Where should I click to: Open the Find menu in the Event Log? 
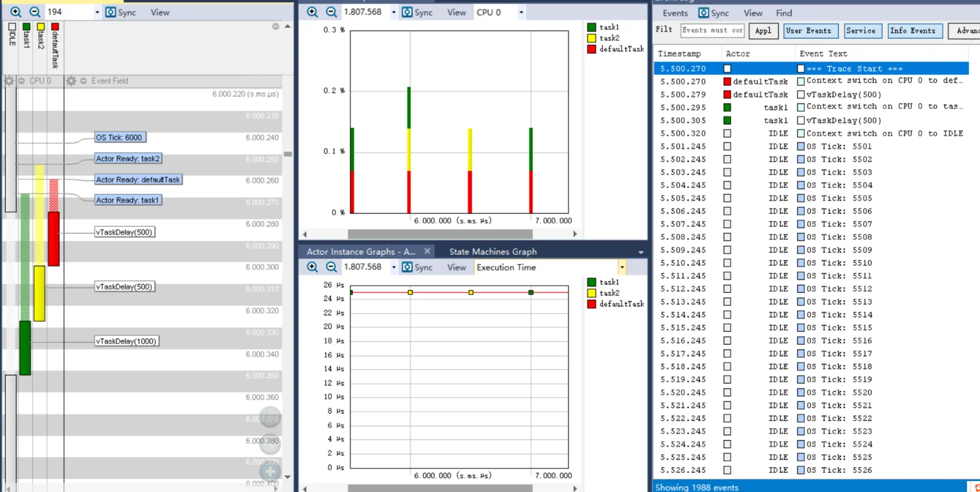tap(784, 13)
